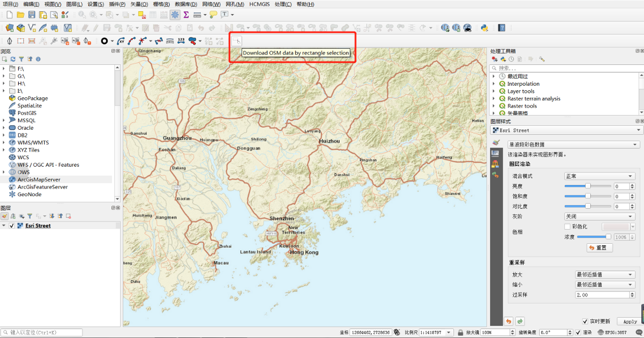Click the 亮度 brightness slider handle
The width and height of the screenshot is (644, 338).
coord(588,186)
